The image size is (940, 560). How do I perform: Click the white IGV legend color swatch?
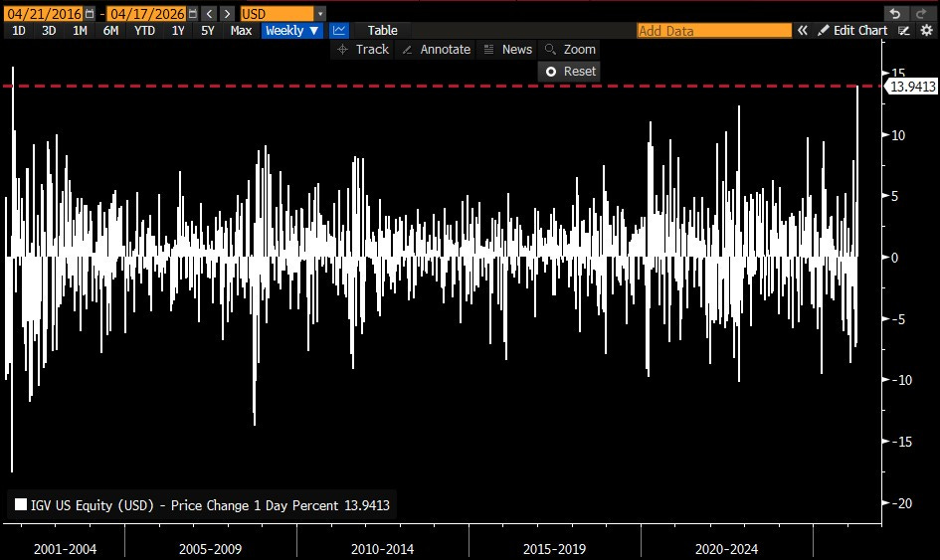point(21,505)
